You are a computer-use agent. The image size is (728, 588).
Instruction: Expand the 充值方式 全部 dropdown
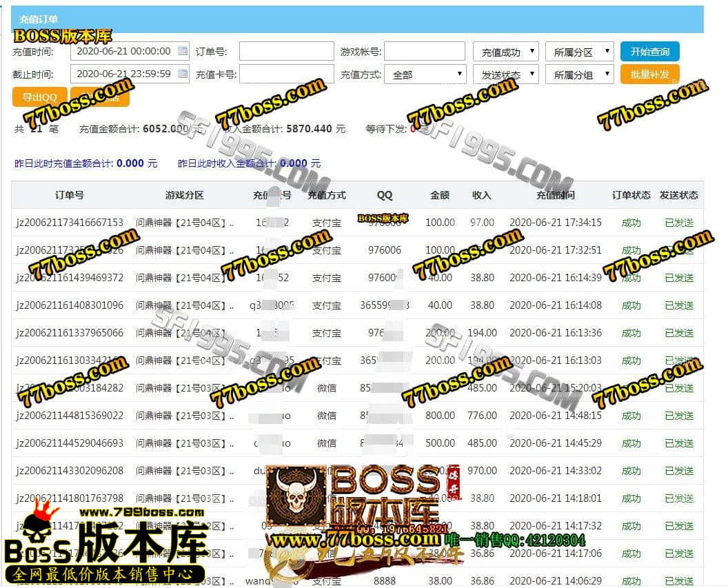[x=425, y=74]
